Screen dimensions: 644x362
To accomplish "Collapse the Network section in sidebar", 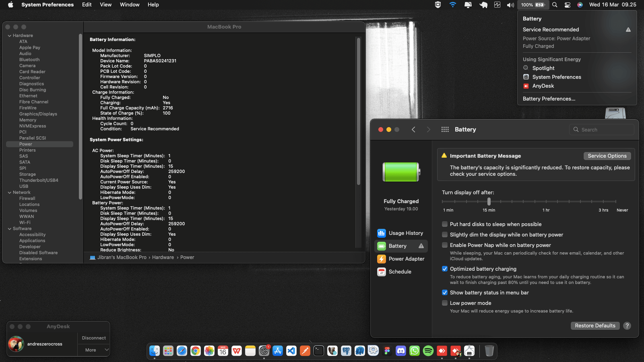I will click(10, 193).
